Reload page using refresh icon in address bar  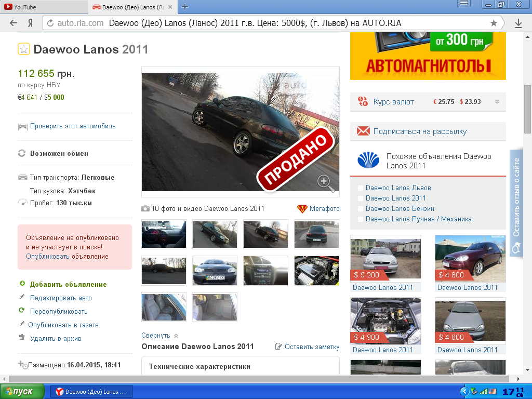coord(50,23)
